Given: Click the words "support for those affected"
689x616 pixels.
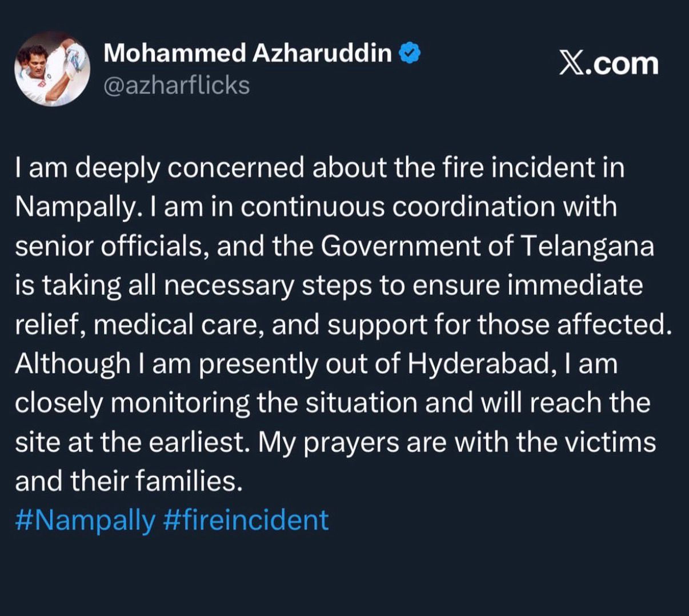Looking at the screenshot, I should [496, 325].
